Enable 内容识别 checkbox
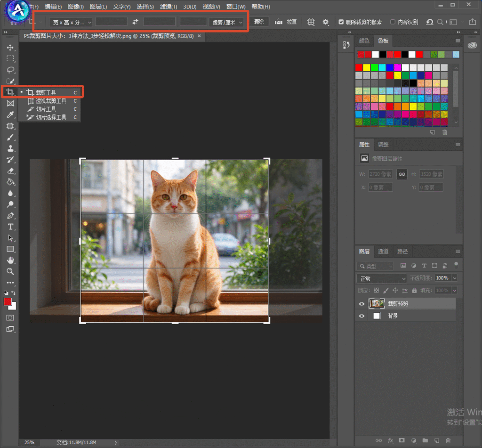Viewport: 482px width, 448px height. (x=393, y=22)
